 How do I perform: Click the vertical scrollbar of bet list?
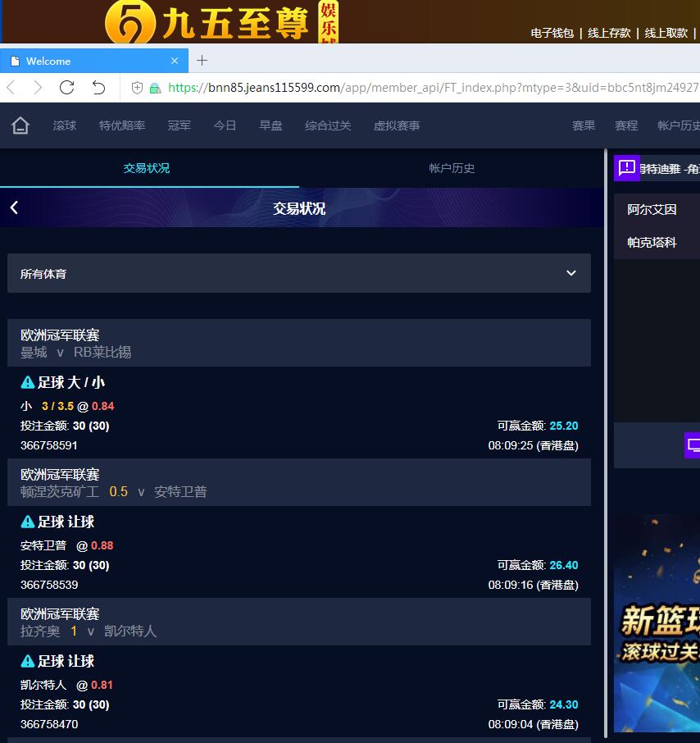point(605,443)
